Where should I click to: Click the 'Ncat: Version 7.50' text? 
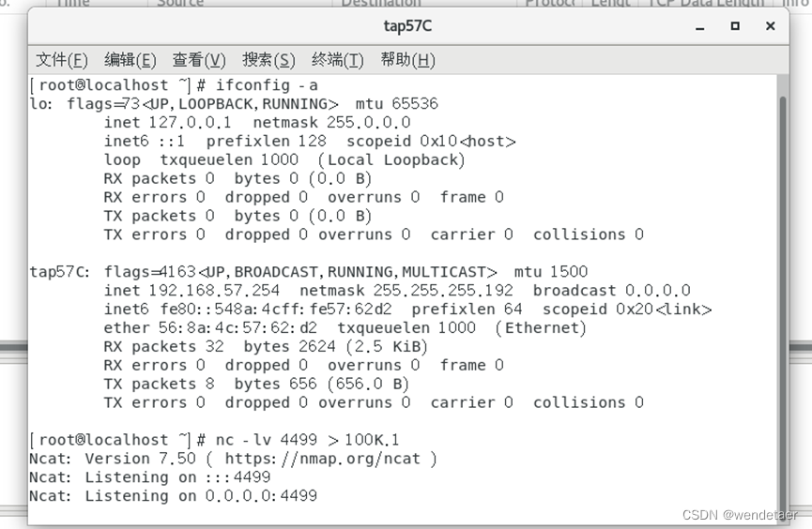(x=113, y=459)
